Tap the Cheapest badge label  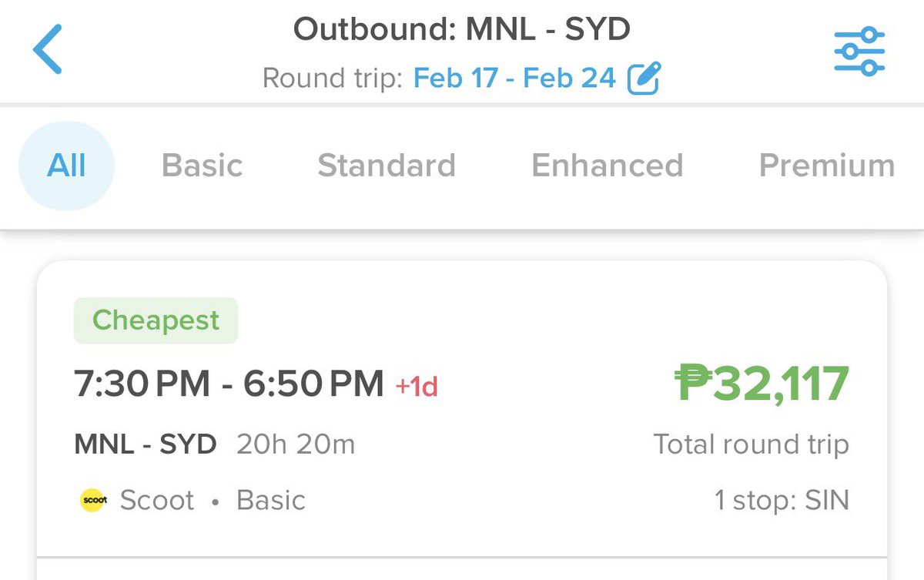point(156,320)
